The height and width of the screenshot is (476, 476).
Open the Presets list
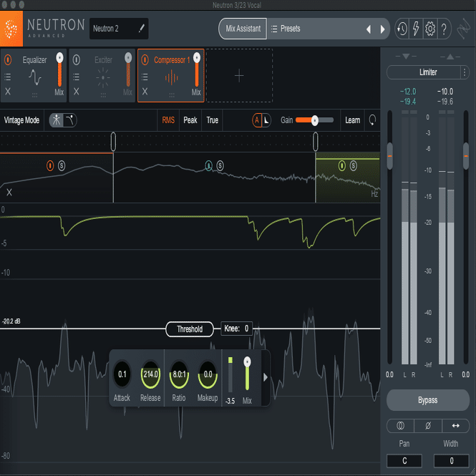tap(286, 29)
